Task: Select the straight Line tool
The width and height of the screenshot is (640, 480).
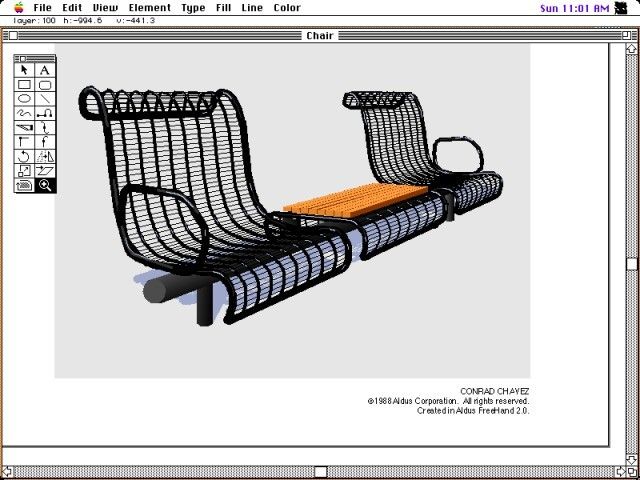Action: pos(45,99)
